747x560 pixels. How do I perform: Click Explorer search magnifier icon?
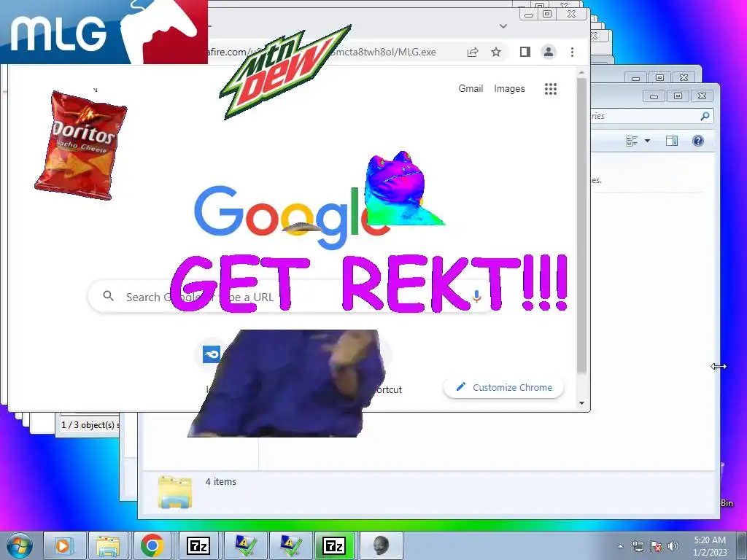[705, 116]
